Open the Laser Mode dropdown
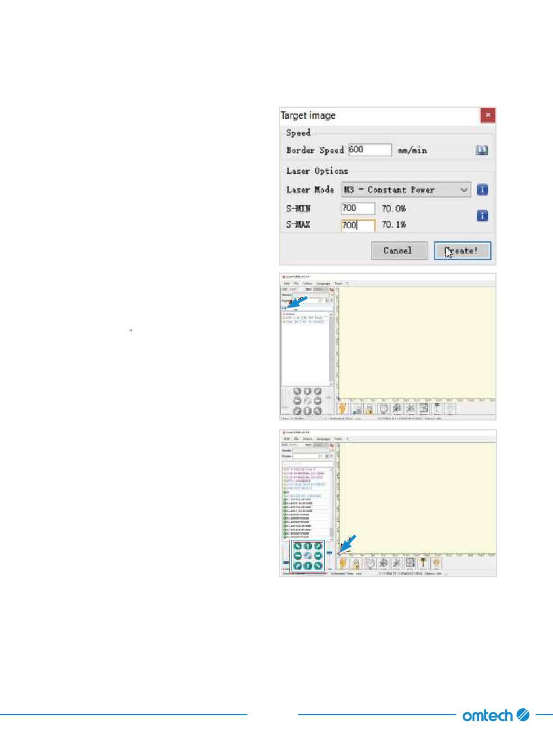This screenshot has height=756, width=553. [406, 190]
